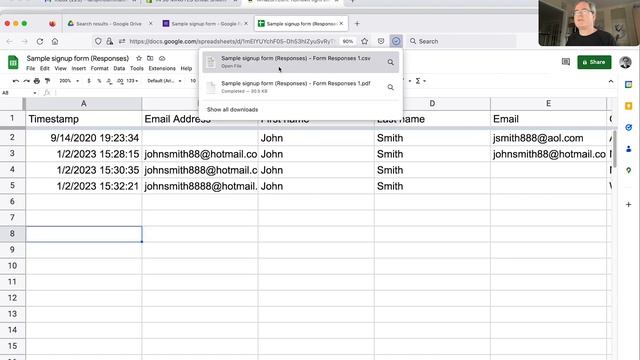Open Keep notes in side panel
This screenshot has height=360, width=640.
coord(629,106)
